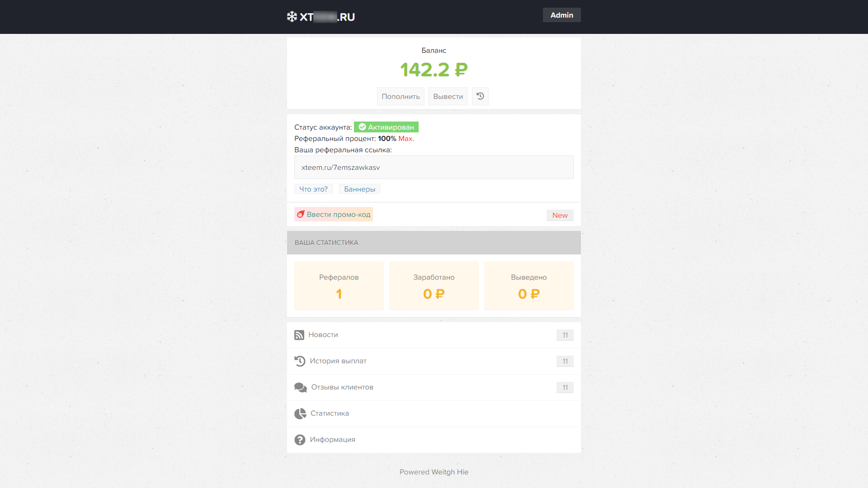Screen dimensions: 868x488
Task: Click the pie chart icon for Статистика
Action: (x=300, y=413)
